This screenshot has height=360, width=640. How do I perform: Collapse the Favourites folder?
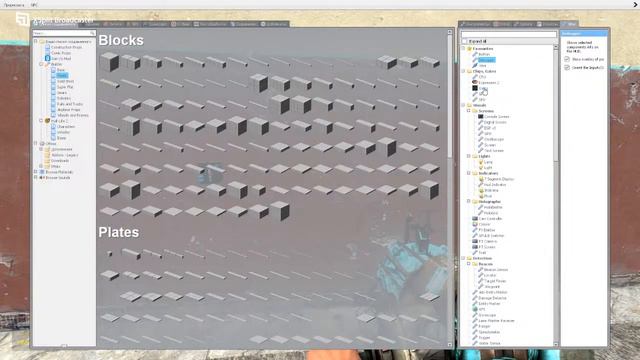[x=464, y=49]
